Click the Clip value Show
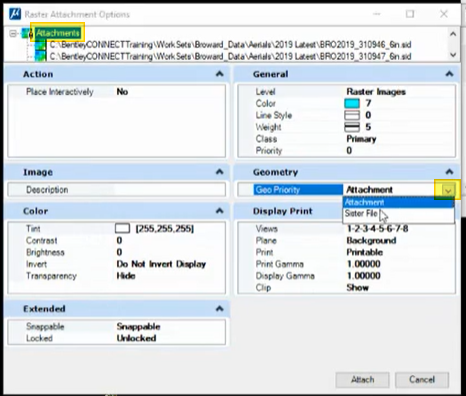 [358, 288]
